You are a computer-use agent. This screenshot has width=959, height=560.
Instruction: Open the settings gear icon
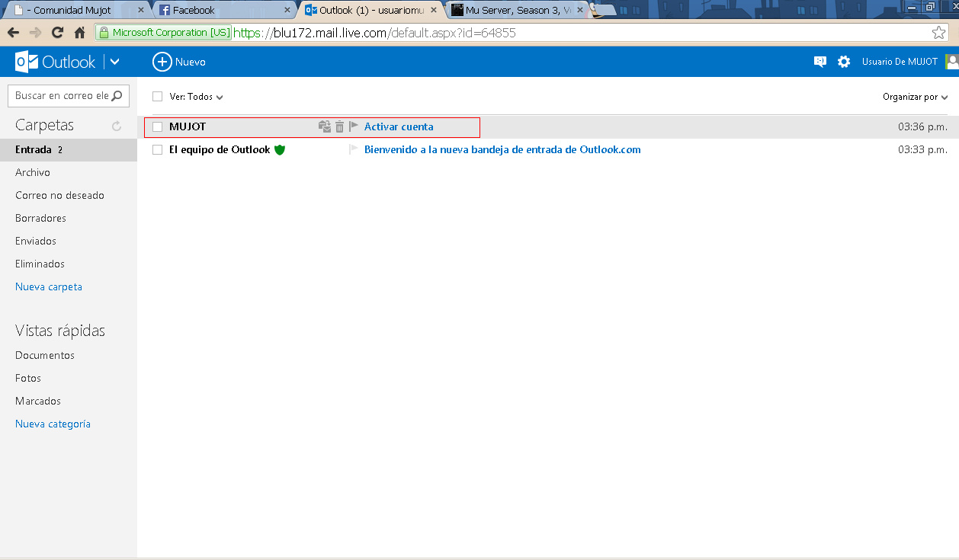844,62
